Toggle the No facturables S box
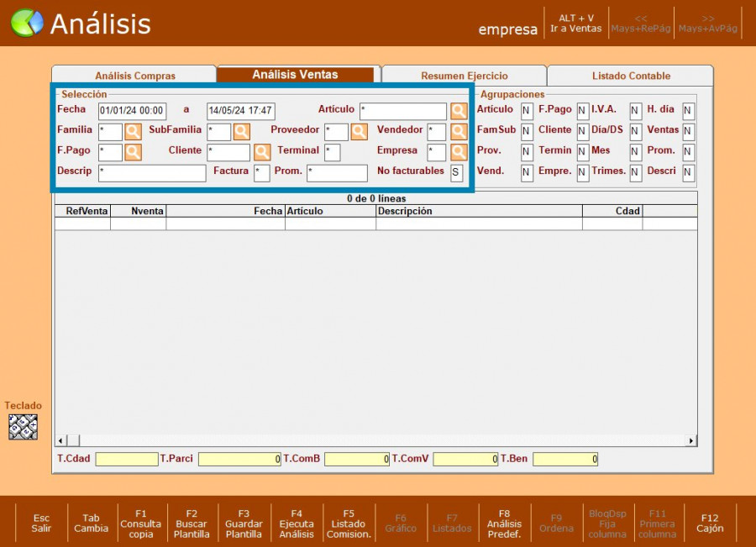The image size is (756, 547). [x=456, y=173]
